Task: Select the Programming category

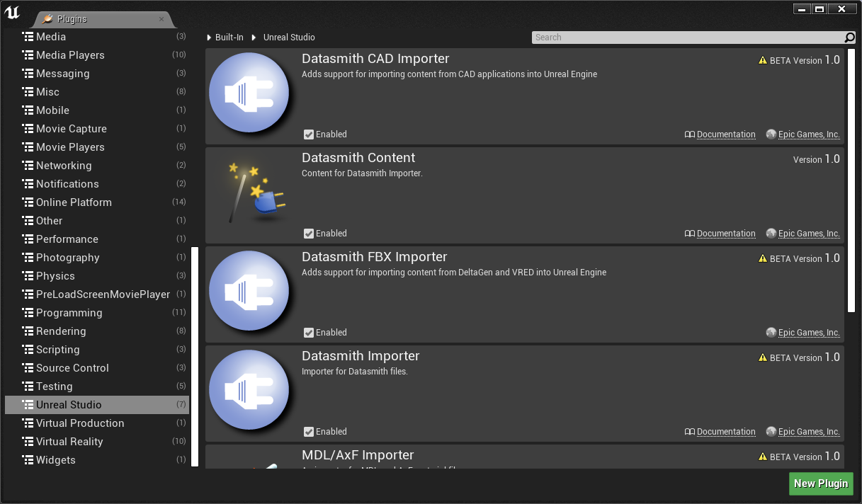Action: (96, 313)
